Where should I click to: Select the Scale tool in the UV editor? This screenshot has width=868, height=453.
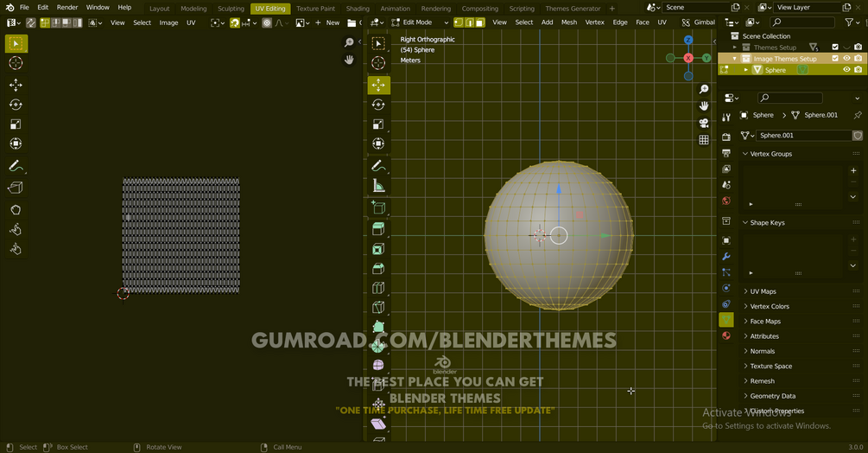coord(16,124)
